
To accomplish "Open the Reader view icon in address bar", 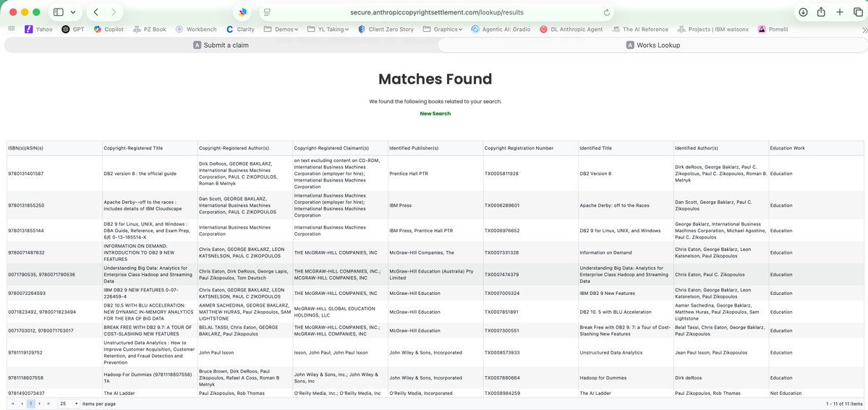I will pos(267,12).
